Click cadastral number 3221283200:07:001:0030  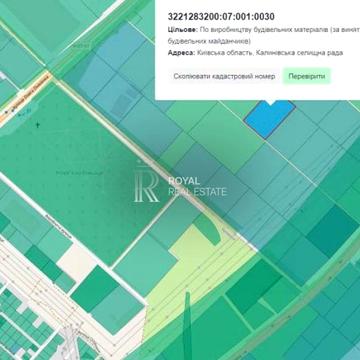pyautogui.click(x=221, y=17)
